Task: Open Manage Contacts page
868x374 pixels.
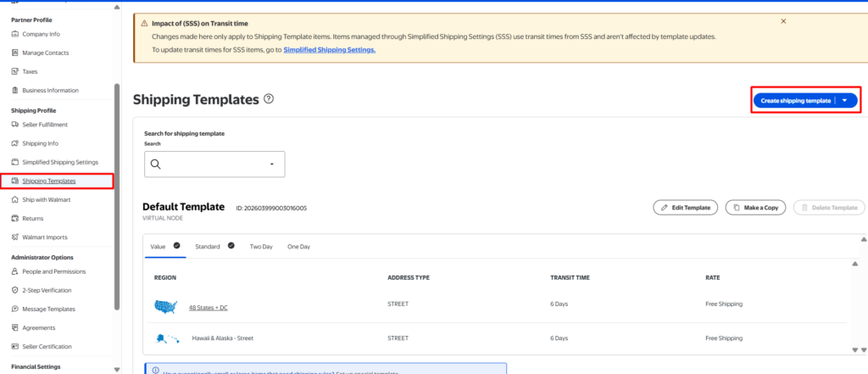Action: (46, 53)
